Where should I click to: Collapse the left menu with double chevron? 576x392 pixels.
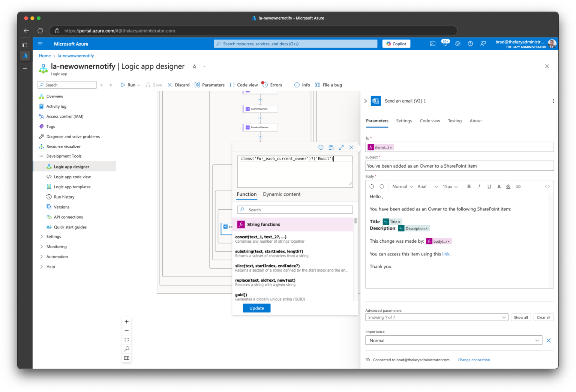(x=111, y=85)
